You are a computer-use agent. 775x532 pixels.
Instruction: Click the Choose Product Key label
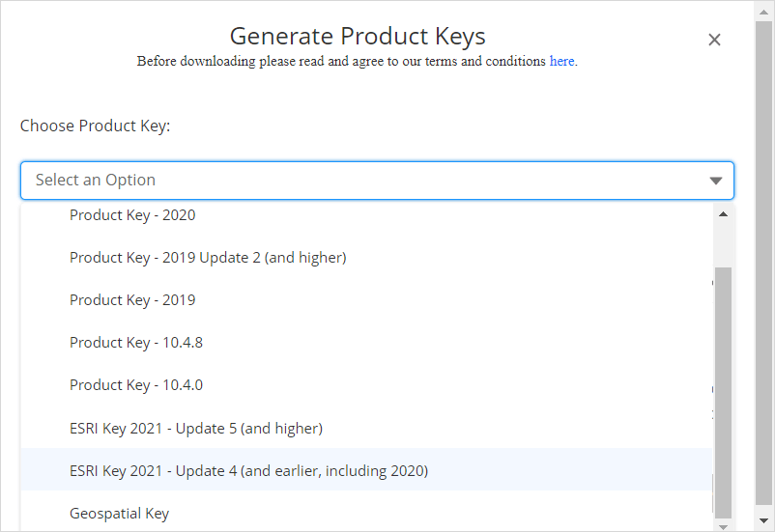(95, 126)
